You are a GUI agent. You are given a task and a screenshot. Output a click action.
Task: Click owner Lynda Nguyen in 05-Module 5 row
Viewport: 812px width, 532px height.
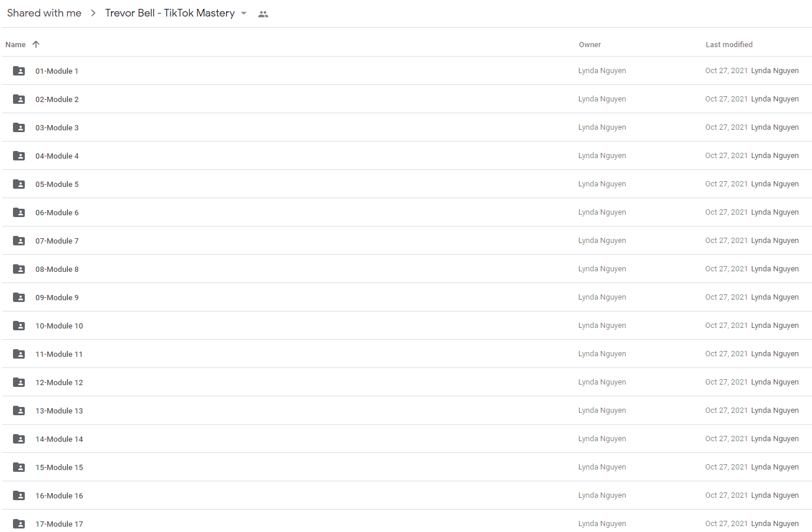pyautogui.click(x=602, y=184)
